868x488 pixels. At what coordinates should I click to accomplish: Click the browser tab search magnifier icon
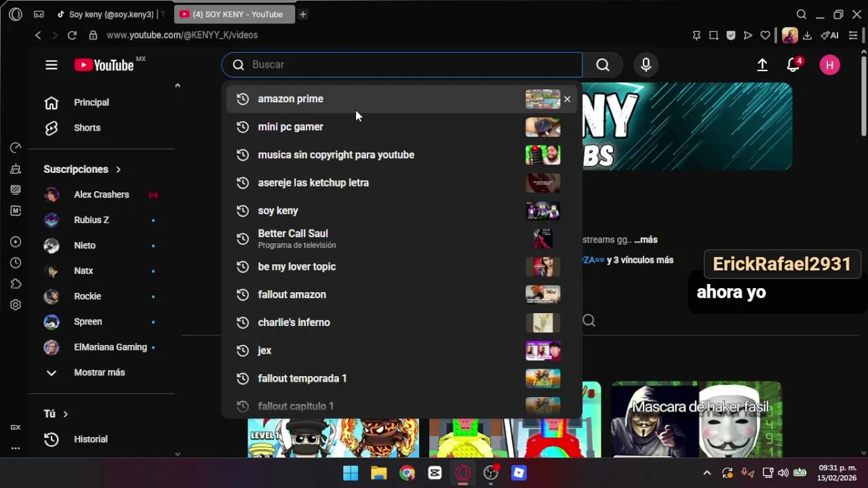pos(802,14)
